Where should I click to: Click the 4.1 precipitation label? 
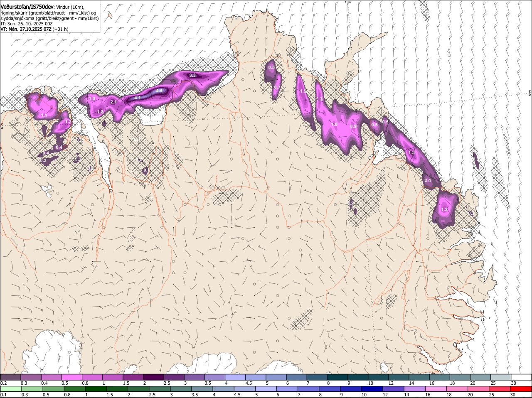tap(138, 98)
